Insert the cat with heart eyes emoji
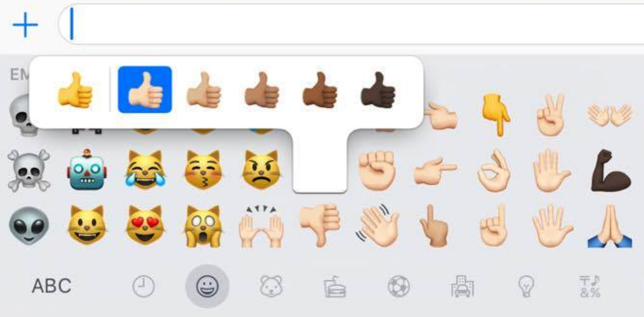 coord(145,225)
